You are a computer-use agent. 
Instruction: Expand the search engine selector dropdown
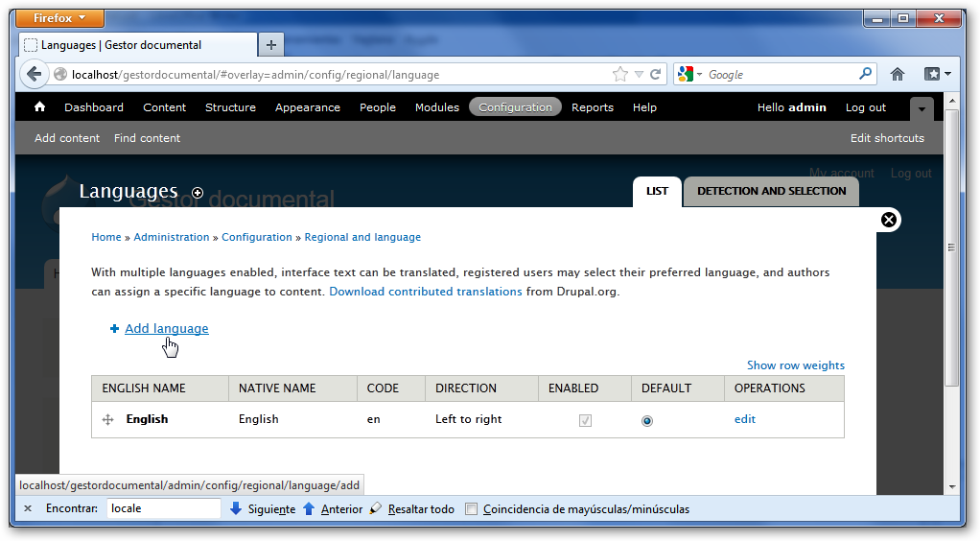[689, 75]
